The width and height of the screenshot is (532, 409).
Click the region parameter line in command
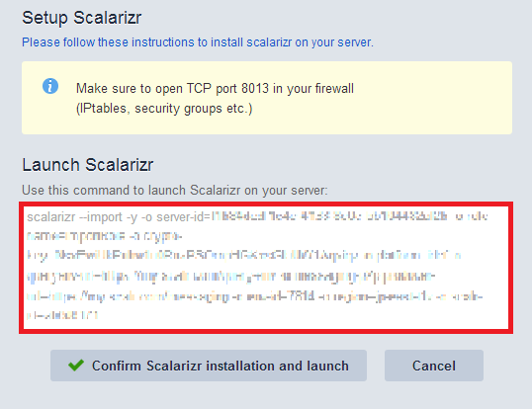click(254, 296)
